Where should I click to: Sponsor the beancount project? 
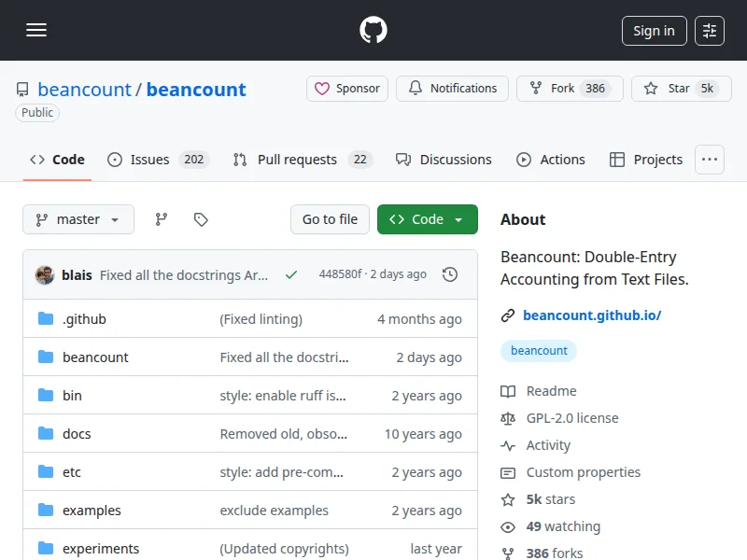[x=347, y=89]
